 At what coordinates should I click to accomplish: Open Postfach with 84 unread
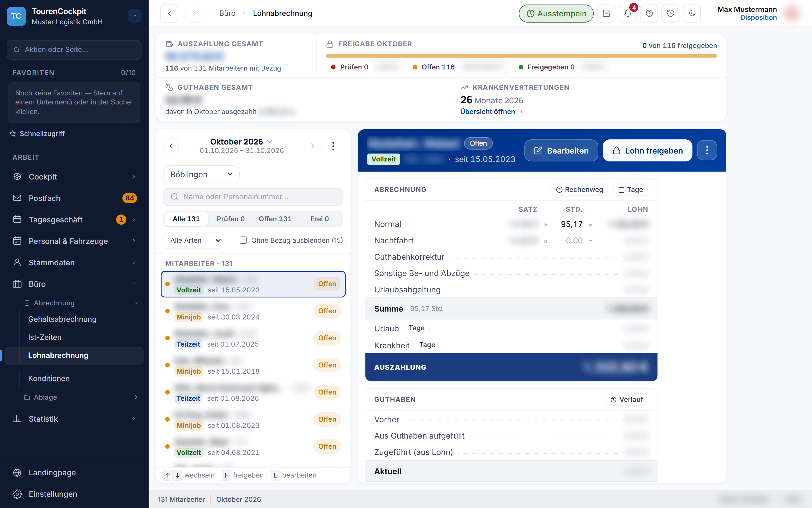tap(74, 198)
